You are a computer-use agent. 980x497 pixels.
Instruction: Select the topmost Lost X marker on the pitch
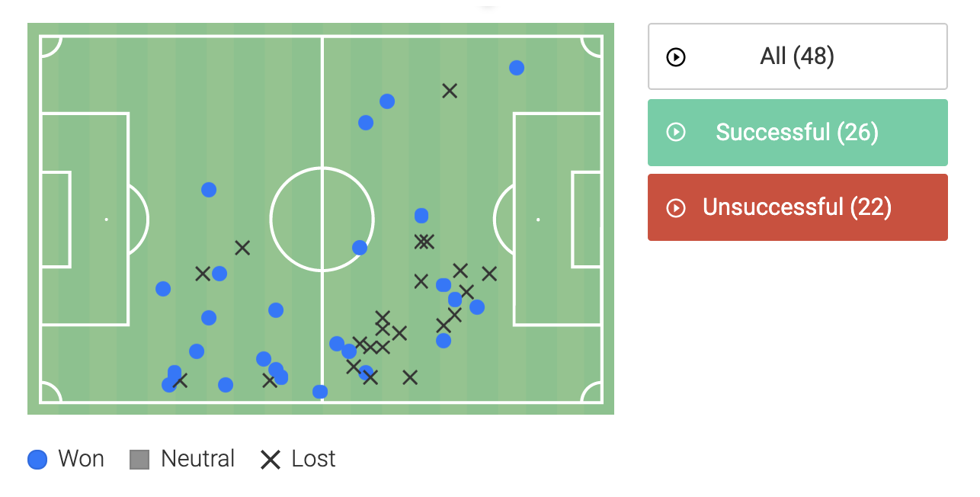450,91
